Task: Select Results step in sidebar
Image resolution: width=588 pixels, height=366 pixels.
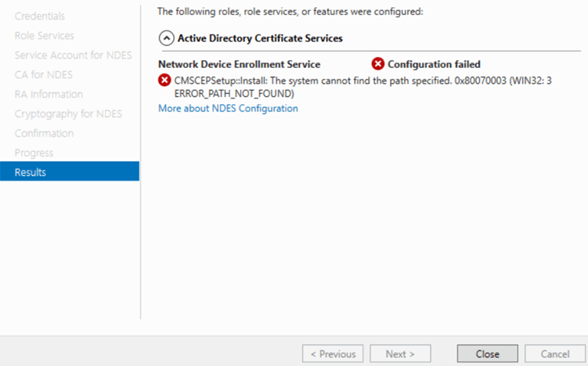Action: coord(70,172)
